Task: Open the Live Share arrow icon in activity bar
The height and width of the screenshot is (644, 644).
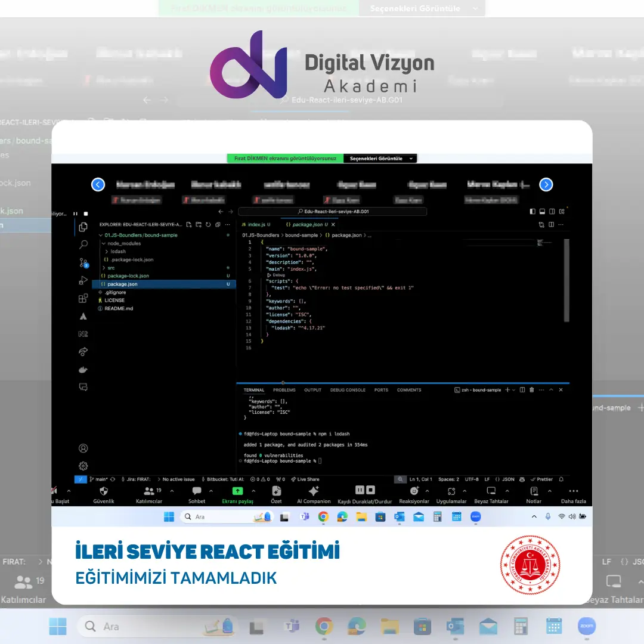Action: [83, 352]
